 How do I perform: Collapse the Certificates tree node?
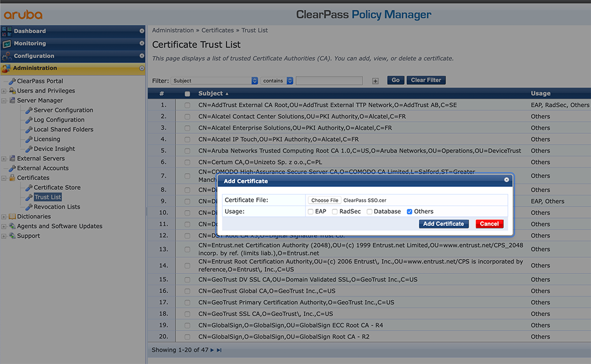click(4, 178)
